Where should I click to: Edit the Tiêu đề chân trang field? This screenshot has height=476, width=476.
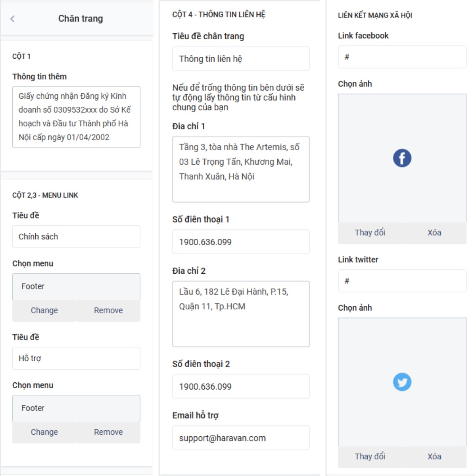tap(241, 59)
